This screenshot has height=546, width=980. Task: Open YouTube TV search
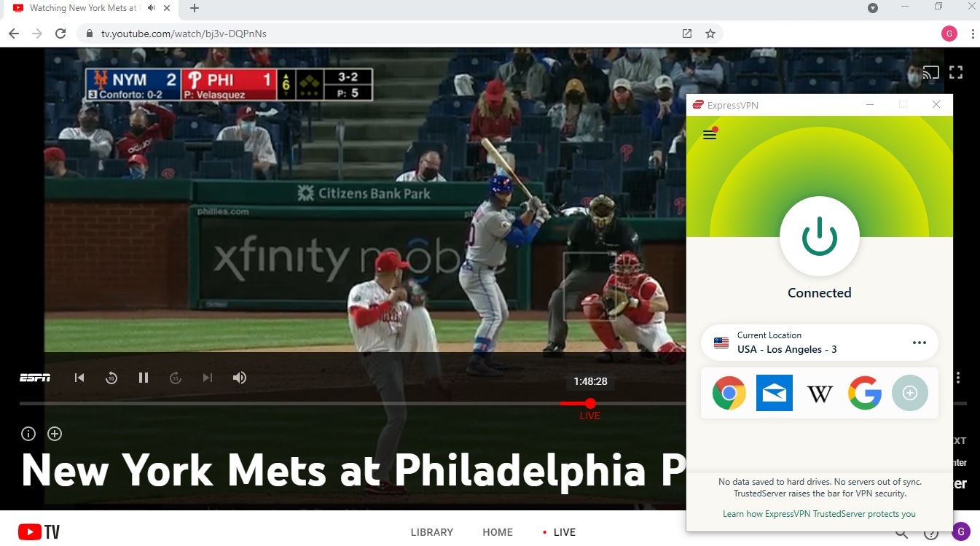(901, 531)
